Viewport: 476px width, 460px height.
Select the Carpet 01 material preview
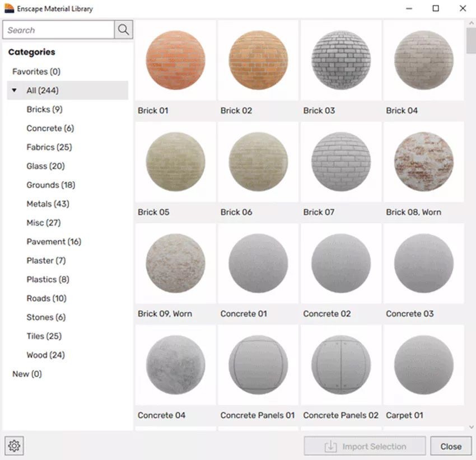click(x=423, y=365)
